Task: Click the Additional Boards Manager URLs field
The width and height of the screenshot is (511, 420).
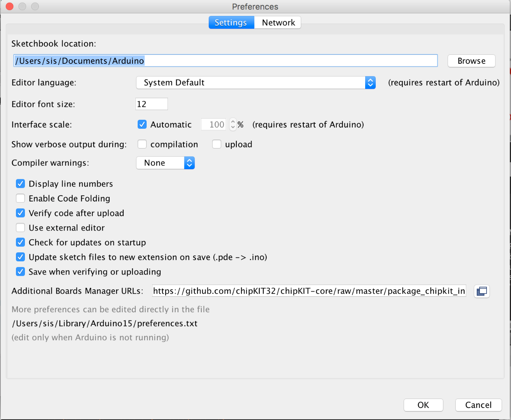Action: [309, 291]
